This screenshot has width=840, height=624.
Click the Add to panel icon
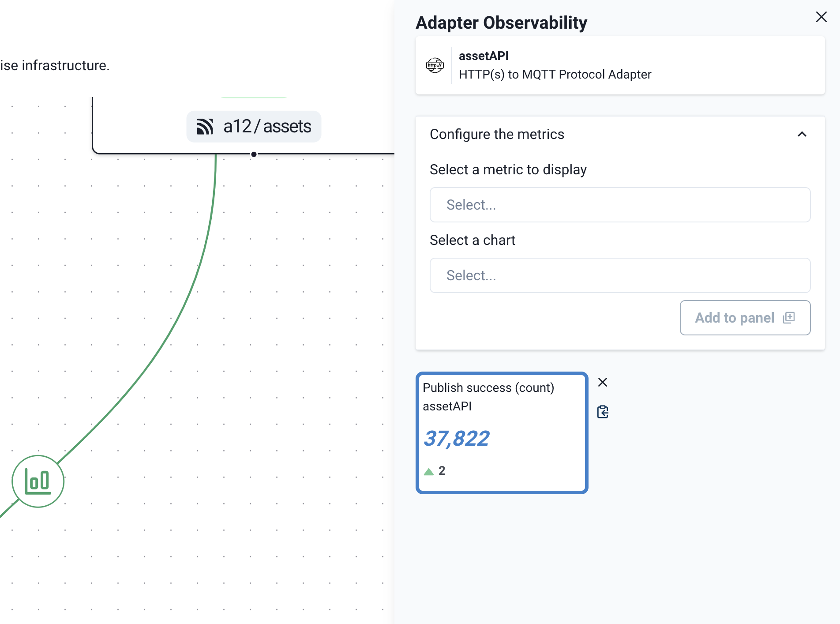(789, 318)
